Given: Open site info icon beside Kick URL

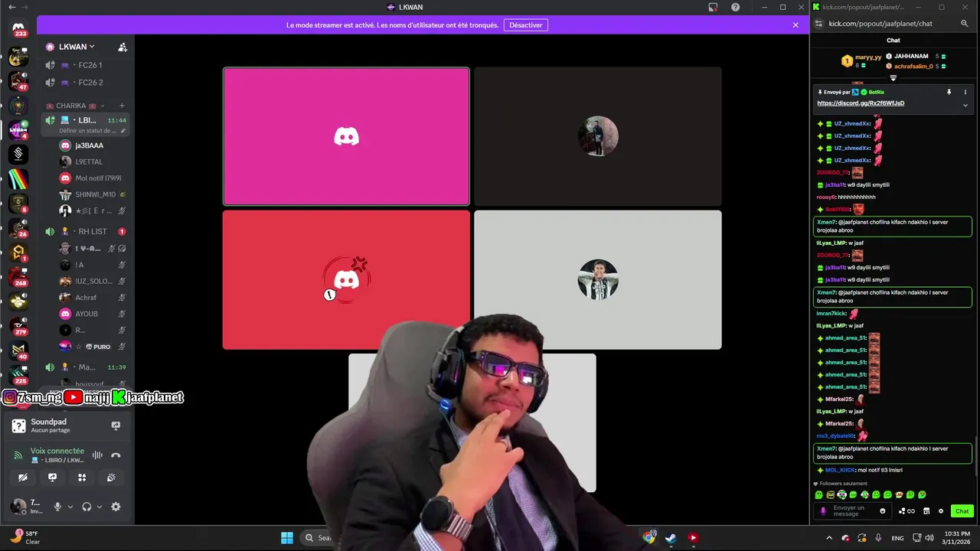Looking at the screenshot, I should pos(818,24).
